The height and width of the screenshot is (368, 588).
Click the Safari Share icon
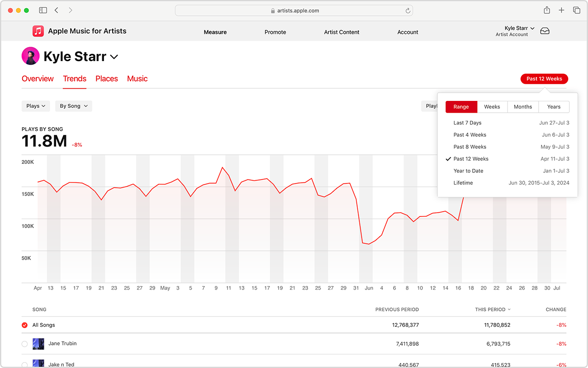click(x=547, y=10)
